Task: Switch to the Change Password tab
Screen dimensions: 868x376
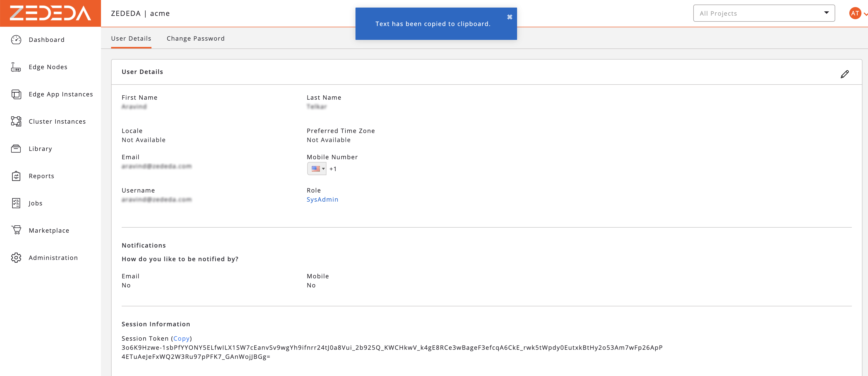Action: coord(195,38)
